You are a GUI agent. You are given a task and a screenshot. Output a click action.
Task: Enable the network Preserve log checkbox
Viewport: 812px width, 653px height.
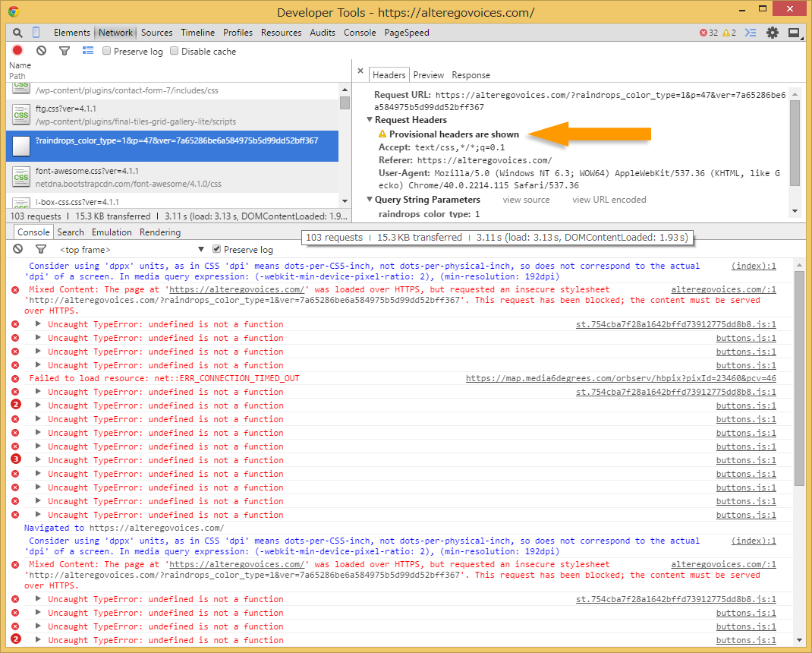pos(107,51)
